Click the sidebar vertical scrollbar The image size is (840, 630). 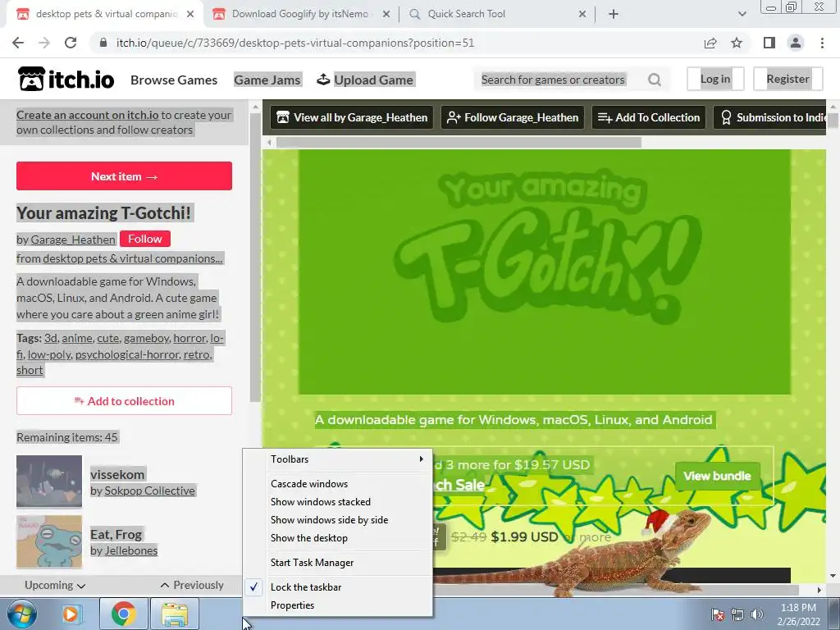256,257
